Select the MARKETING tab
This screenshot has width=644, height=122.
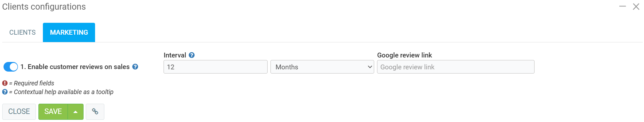[x=69, y=32]
